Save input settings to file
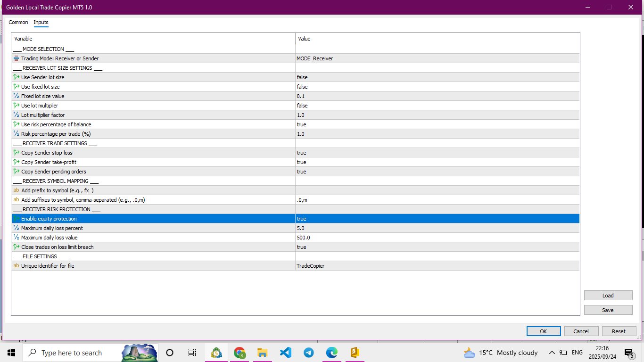This screenshot has width=644, height=362. click(608, 310)
